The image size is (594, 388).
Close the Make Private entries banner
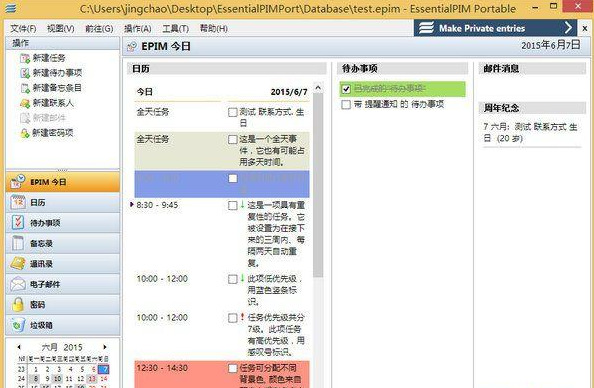[585, 28]
